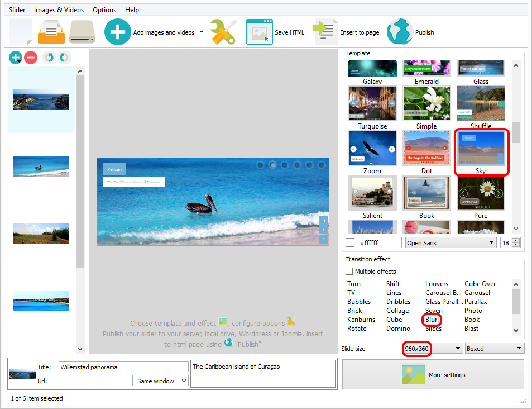Click pause button on slider preview

click(324, 221)
